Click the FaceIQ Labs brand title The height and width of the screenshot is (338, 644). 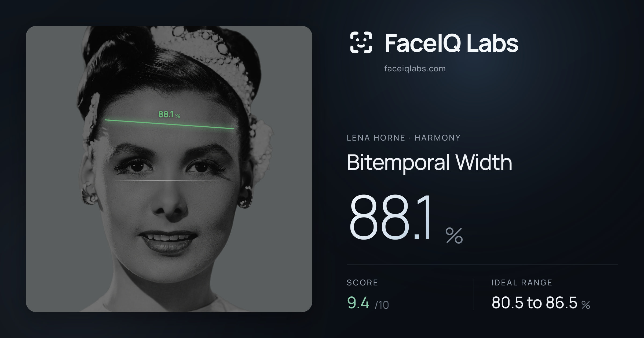click(x=451, y=43)
